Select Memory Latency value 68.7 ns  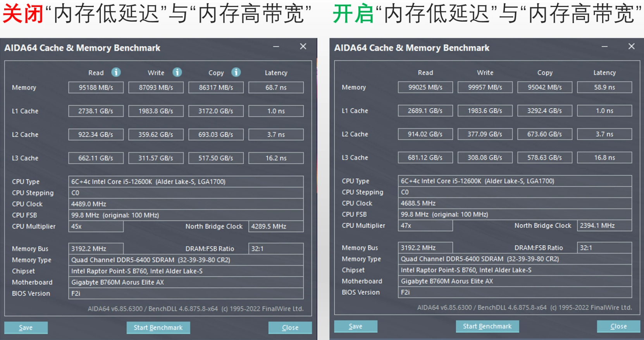[276, 88]
